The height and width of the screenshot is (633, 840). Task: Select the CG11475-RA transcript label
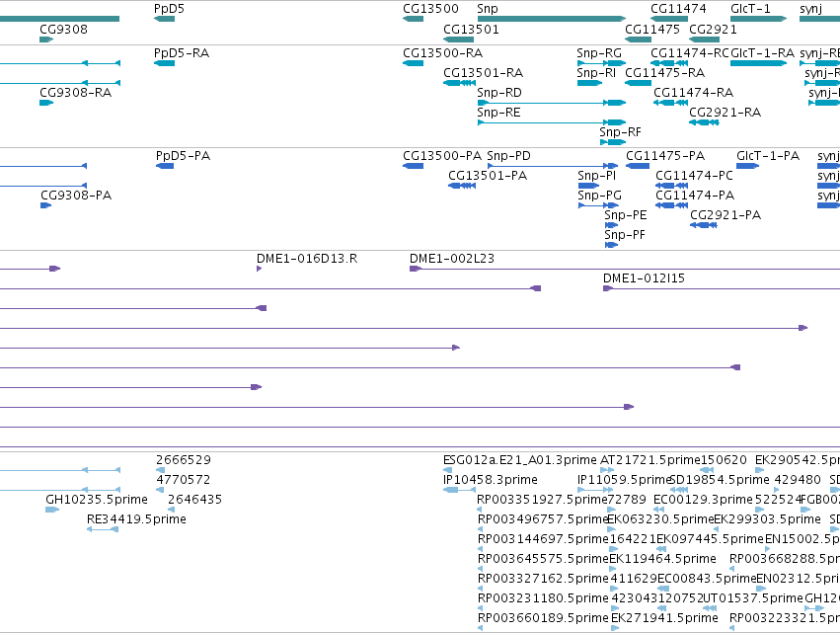tap(665, 72)
